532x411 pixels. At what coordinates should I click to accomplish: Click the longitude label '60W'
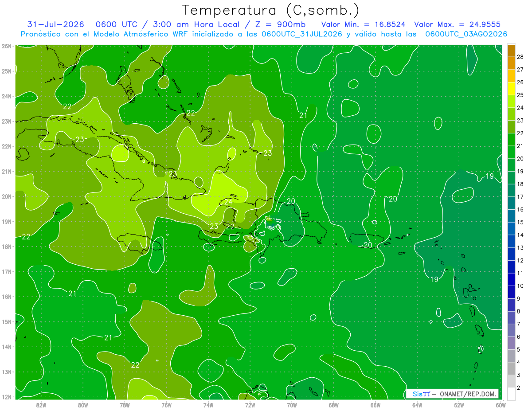pyautogui.click(x=501, y=405)
